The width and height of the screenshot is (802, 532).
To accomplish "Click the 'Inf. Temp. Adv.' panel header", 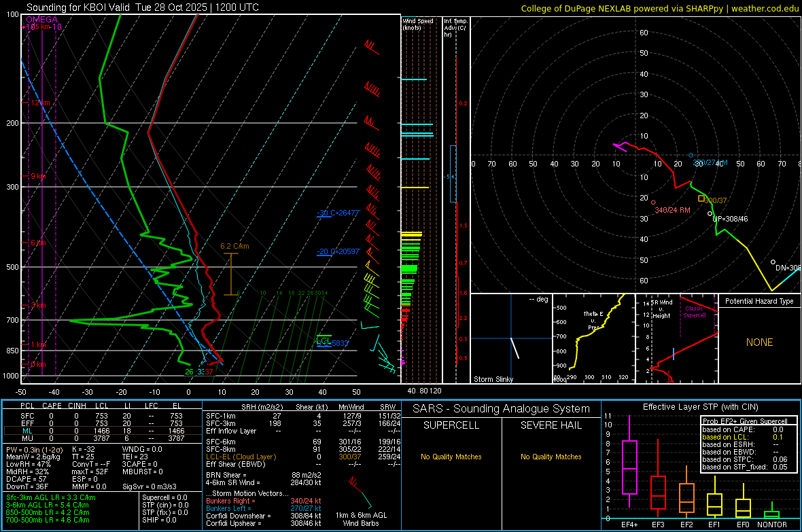I will pyautogui.click(x=455, y=28).
